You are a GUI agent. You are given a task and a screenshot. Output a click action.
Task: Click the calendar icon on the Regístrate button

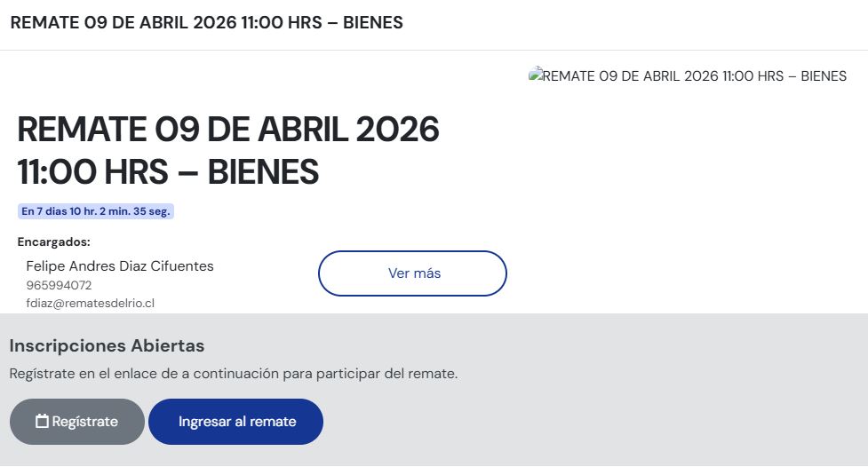[x=42, y=422]
